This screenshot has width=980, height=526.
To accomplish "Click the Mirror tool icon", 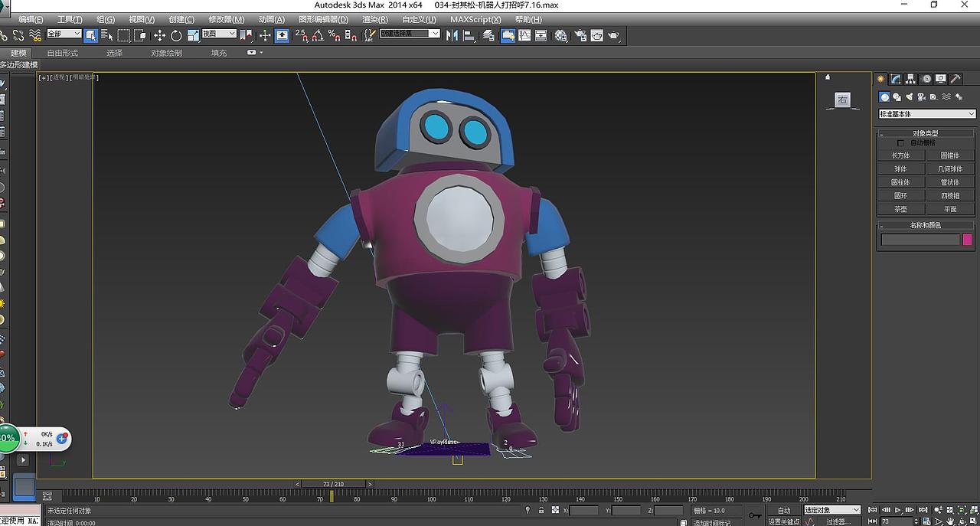I will 452,35.
